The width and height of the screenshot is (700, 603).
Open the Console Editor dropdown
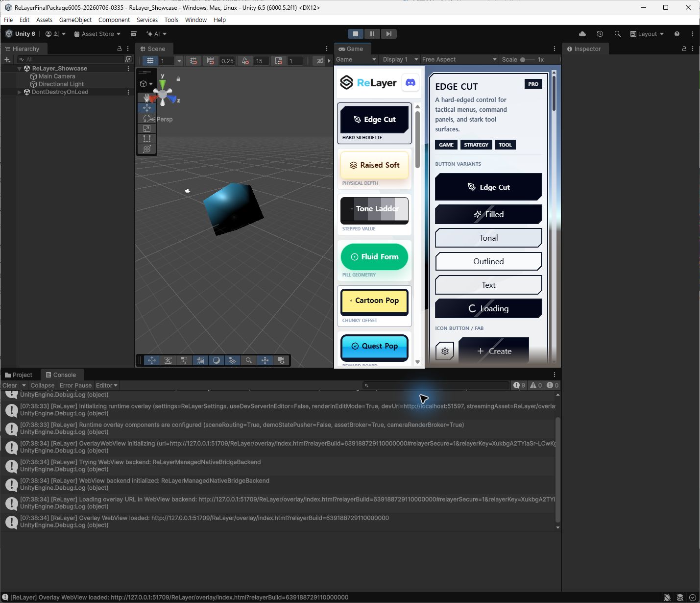tap(106, 385)
